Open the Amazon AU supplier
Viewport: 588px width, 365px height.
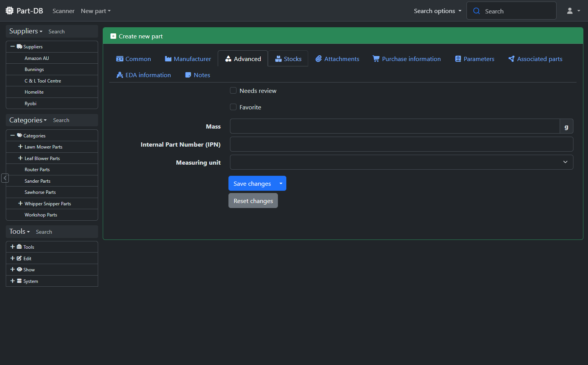click(37, 58)
